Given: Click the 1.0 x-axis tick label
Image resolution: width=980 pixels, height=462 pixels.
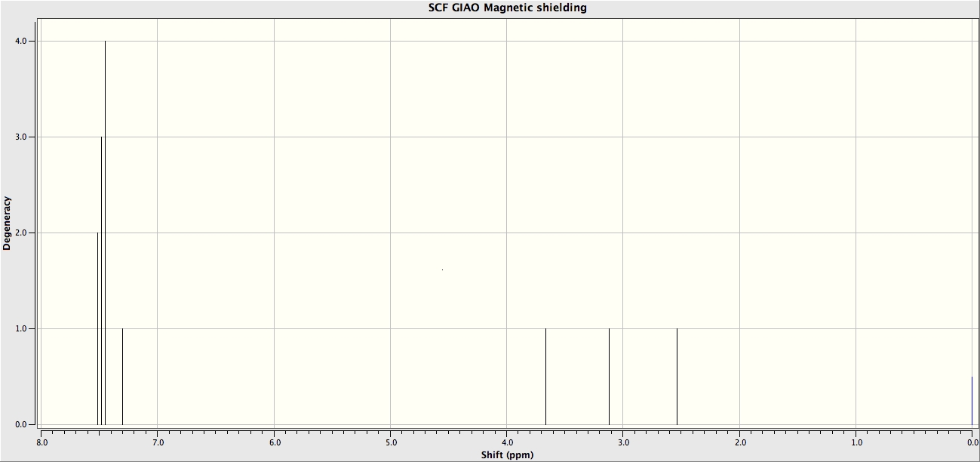Looking at the screenshot, I should (856, 443).
